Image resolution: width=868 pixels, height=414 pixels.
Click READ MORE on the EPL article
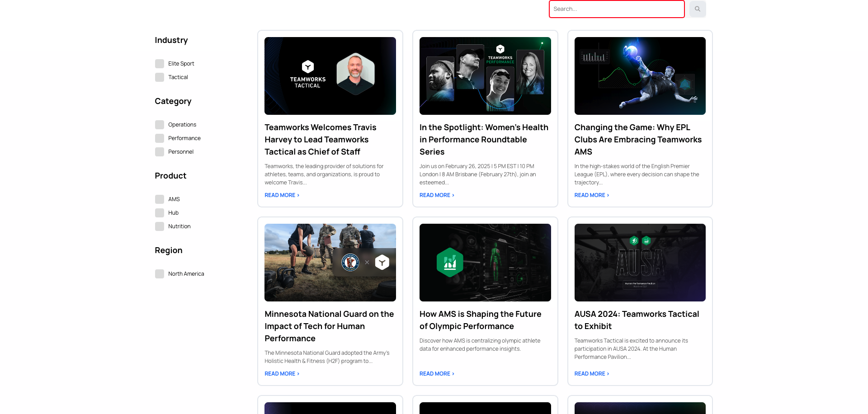(x=590, y=195)
